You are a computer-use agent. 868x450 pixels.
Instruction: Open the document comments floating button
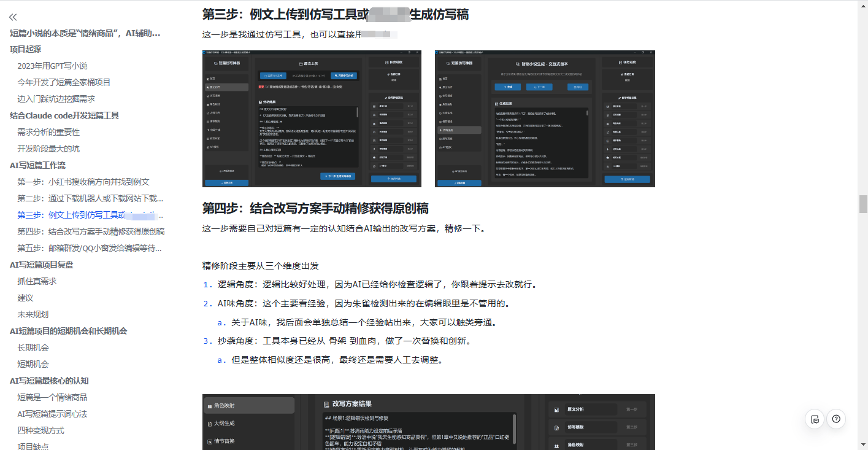[815, 419]
